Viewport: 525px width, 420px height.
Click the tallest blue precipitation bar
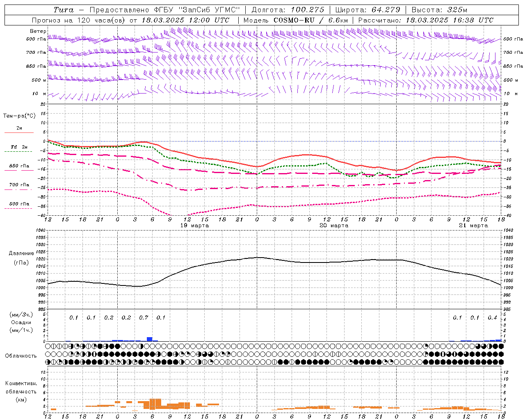[x=150, y=339]
